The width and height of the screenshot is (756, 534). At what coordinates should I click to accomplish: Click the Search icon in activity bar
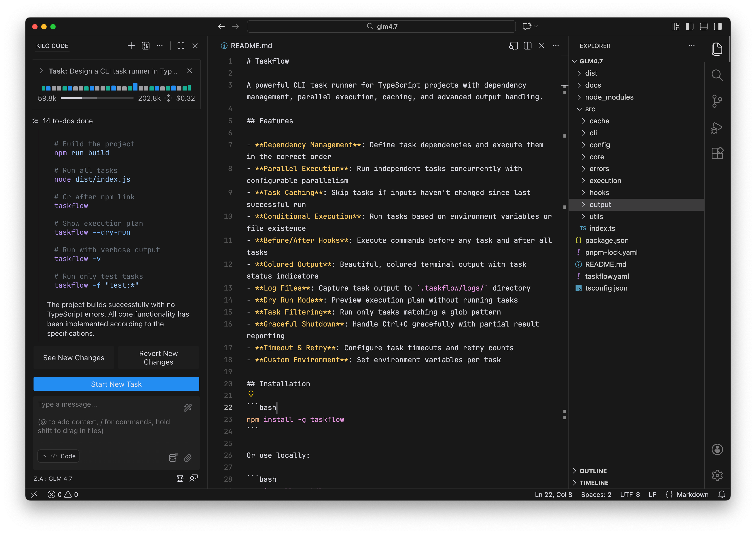pos(717,75)
